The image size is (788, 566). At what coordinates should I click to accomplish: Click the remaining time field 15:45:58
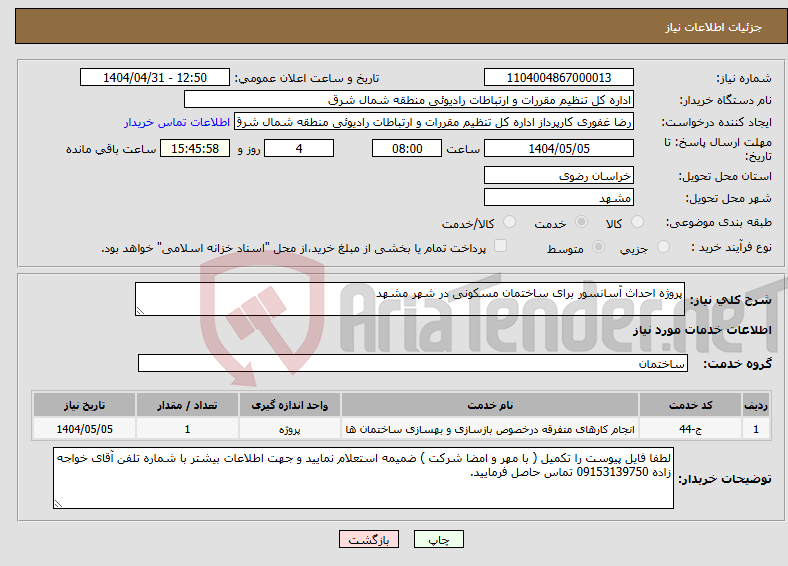pyautogui.click(x=195, y=148)
